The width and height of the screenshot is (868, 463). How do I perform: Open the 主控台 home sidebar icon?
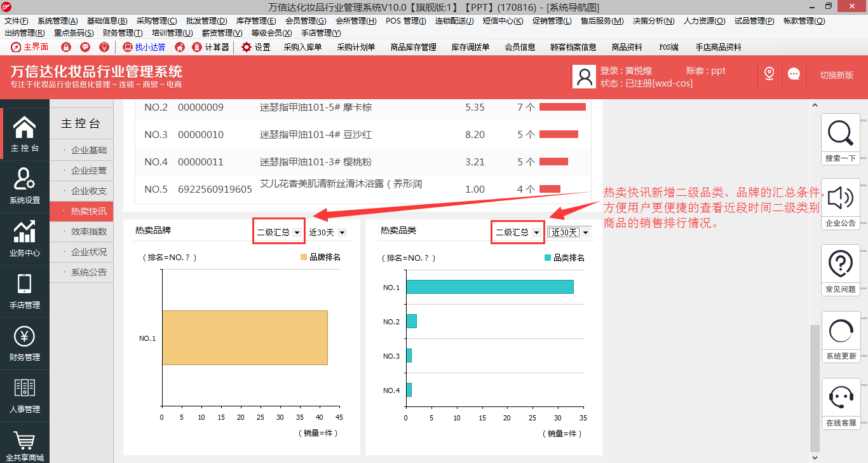25,134
